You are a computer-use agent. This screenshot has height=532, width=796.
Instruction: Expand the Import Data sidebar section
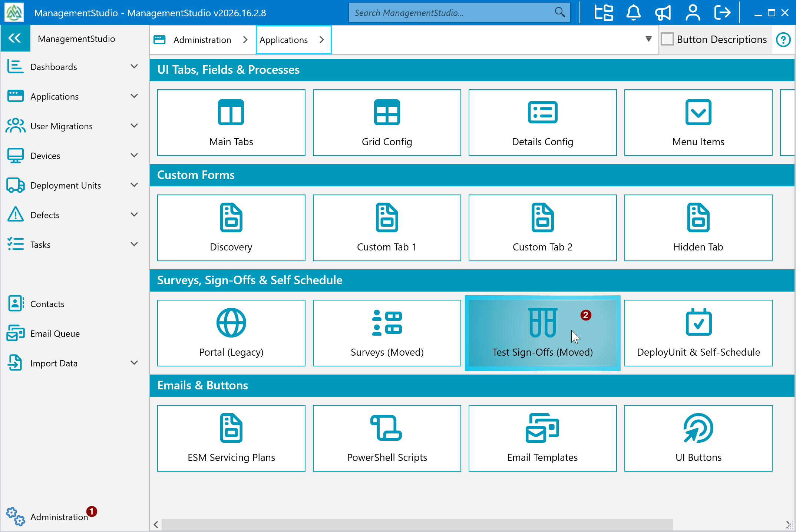point(134,363)
